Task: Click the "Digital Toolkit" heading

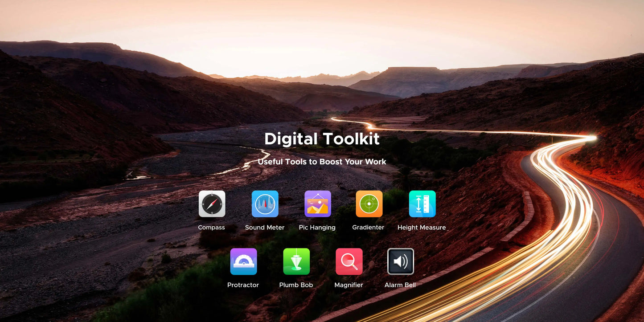Action: [322, 139]
